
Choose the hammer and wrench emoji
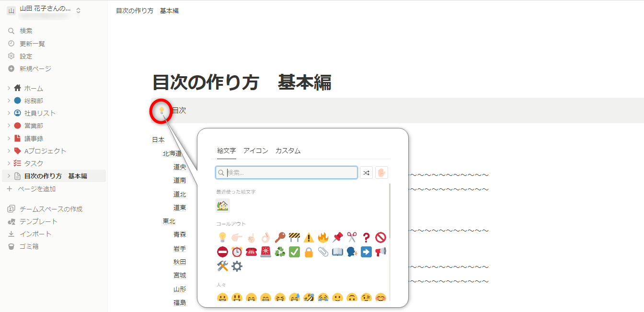(x=222, y=266)
